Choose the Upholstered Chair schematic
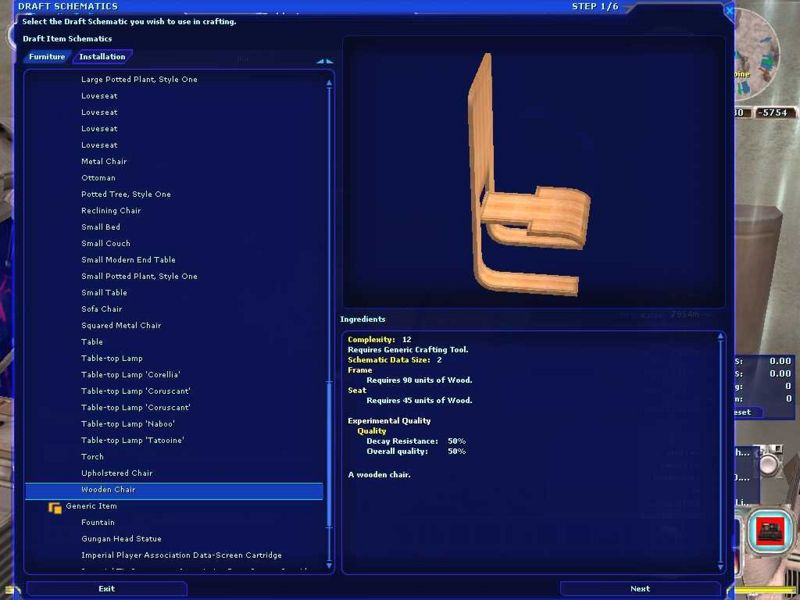Image resolution: width=800 pixels, height=600 pixels. (116, 473)
